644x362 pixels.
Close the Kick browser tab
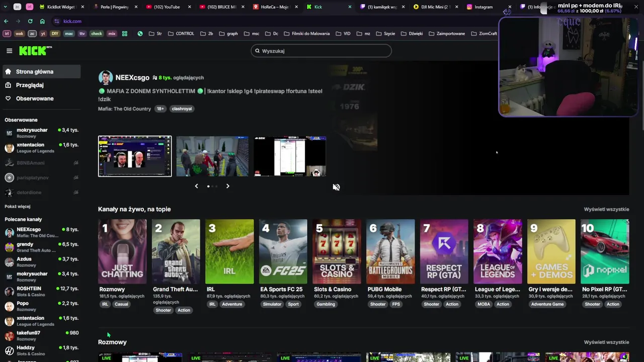point(350,7)
